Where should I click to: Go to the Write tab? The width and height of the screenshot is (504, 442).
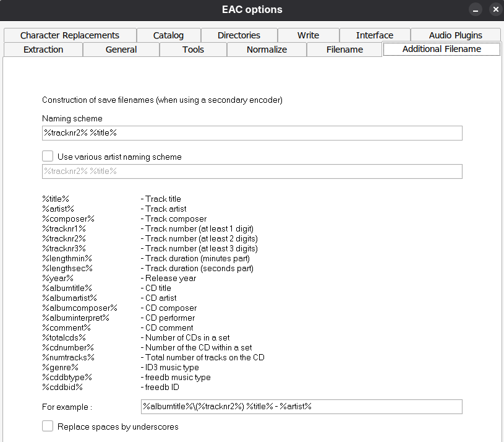pos(308,35)
